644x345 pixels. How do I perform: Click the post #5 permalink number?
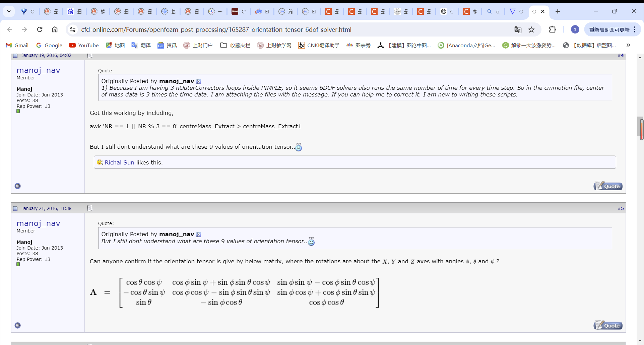(x=621, y=208)
